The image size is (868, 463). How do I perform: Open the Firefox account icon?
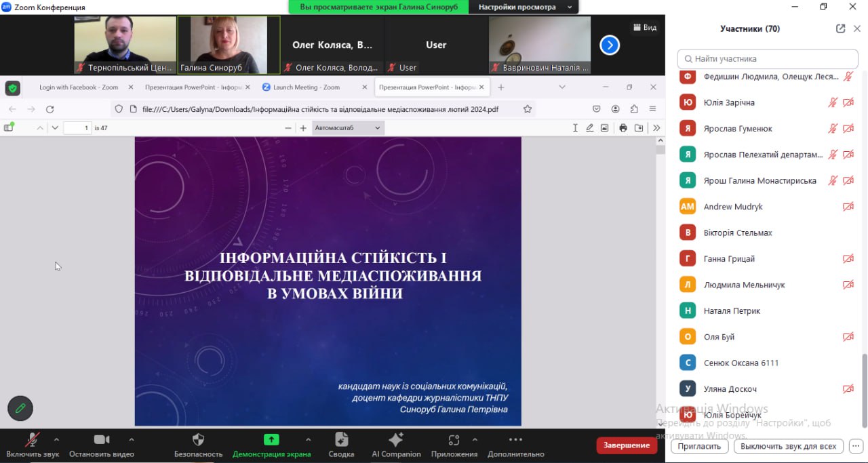[x=616, y=109]
